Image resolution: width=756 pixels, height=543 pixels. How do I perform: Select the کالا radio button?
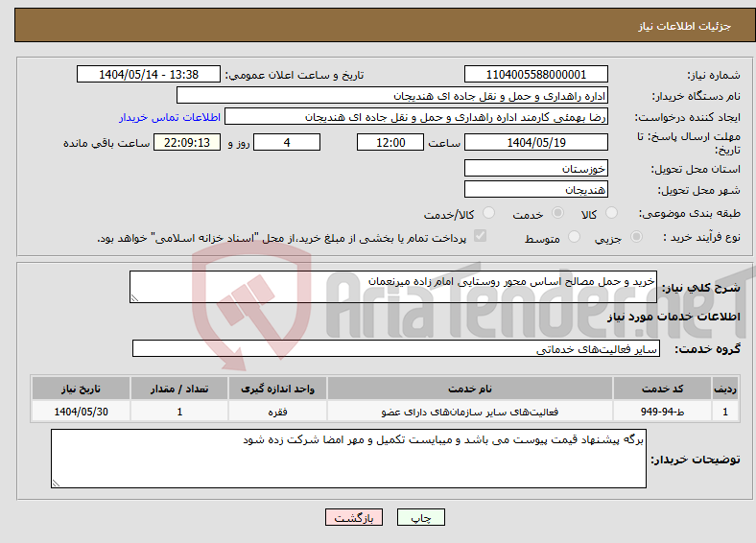tap(611, 213)
